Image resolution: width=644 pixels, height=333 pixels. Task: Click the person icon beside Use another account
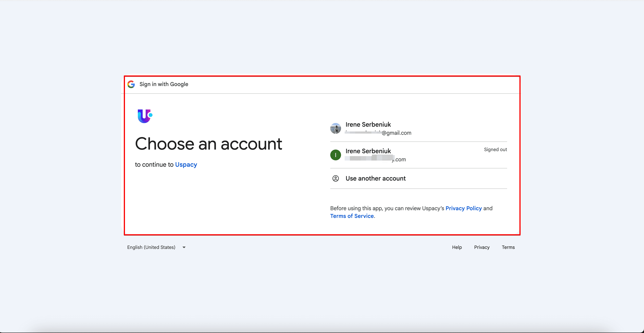pyautogui.click(x=335, y=178)
